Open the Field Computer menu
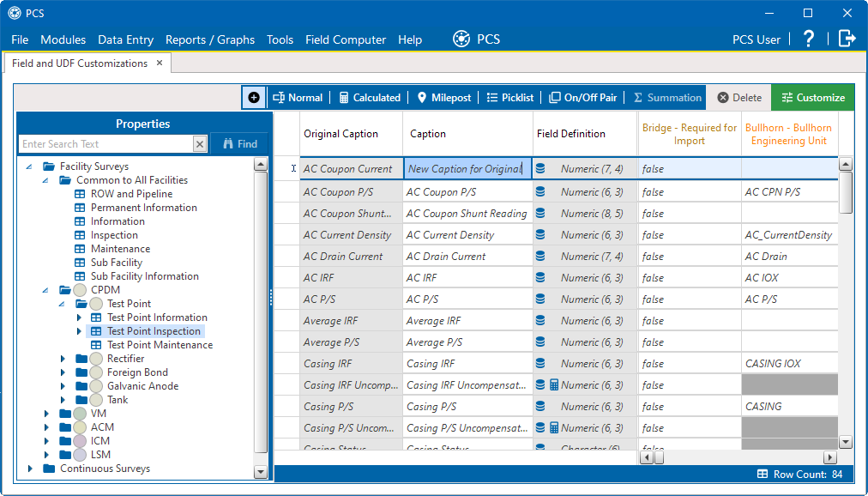The height and width of the screenshot is (496, 868). coord(346,39)
